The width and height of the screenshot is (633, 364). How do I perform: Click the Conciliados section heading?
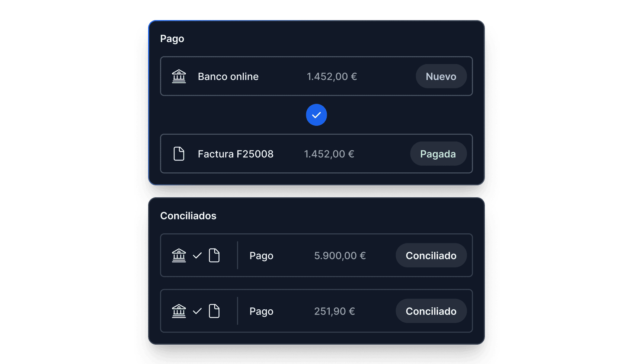(188, 216)
